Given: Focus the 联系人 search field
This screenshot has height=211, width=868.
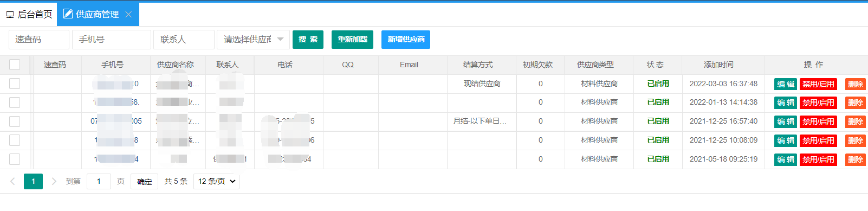Looking at the screenshot, I should pos(184,40).
